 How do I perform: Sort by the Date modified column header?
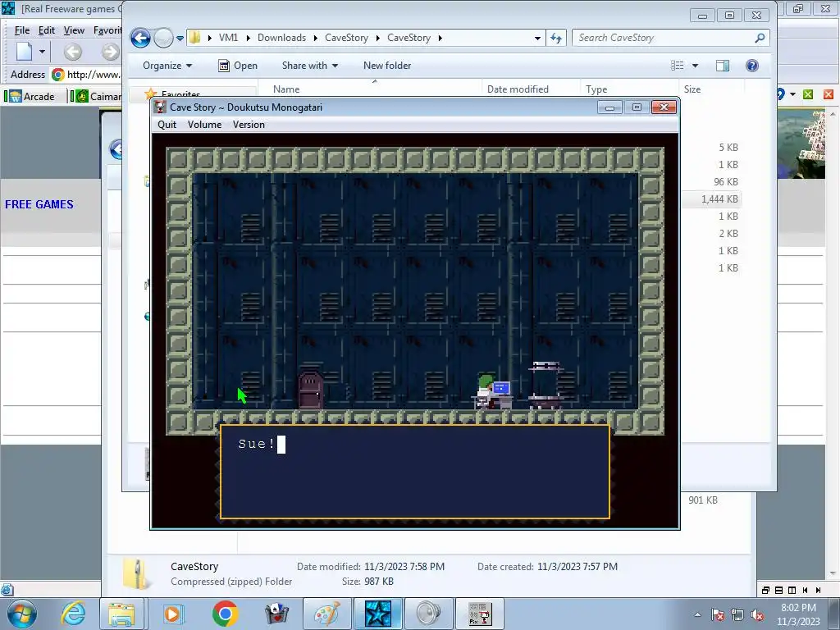[518, 89]
